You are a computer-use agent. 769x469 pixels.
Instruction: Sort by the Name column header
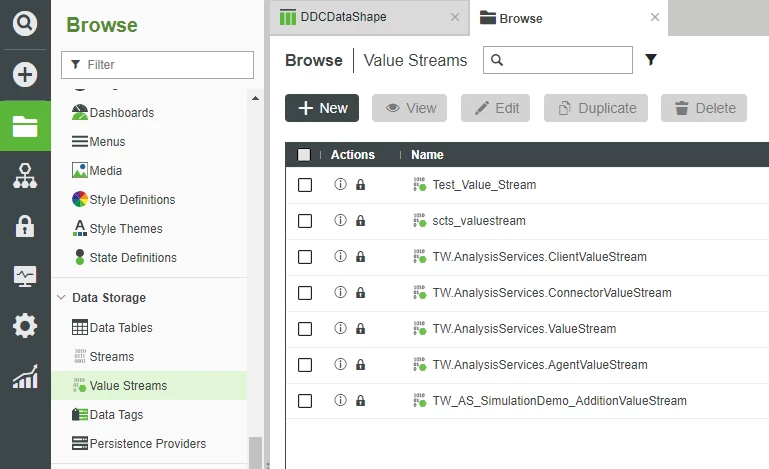click(427, 155)
